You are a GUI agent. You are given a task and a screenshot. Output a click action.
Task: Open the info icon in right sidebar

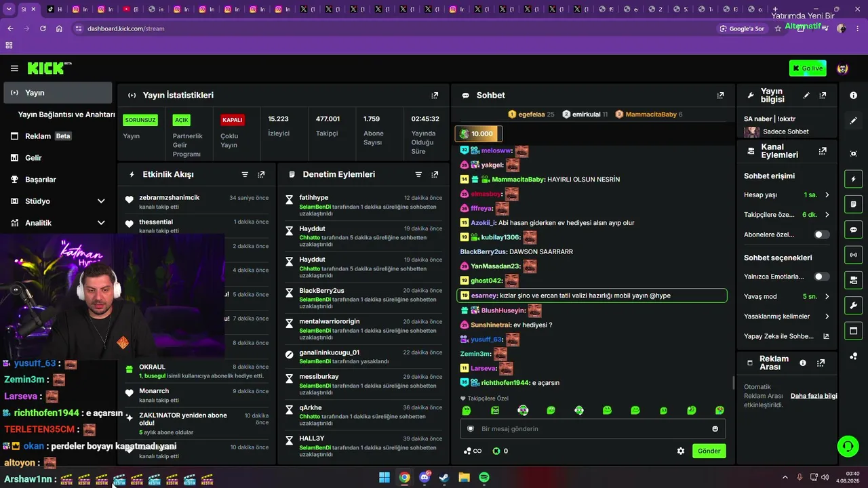coord(853,96)
